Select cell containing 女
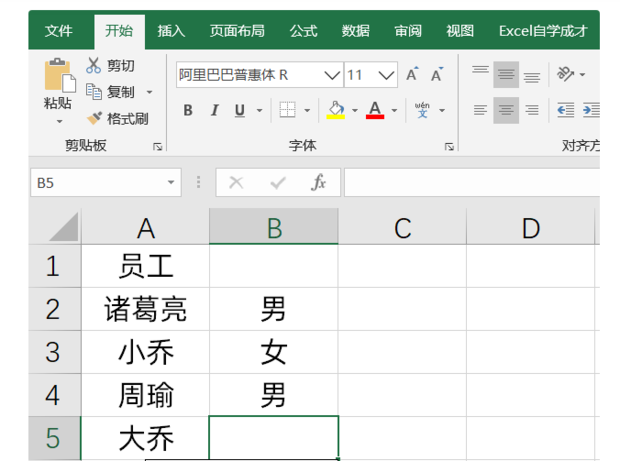The height and width of the screenshot is (461, 620). [274, 352]
